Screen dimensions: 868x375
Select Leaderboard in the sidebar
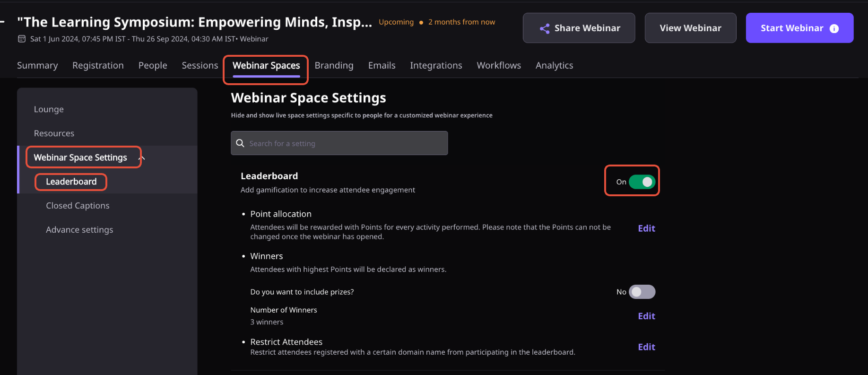[71, 182]
